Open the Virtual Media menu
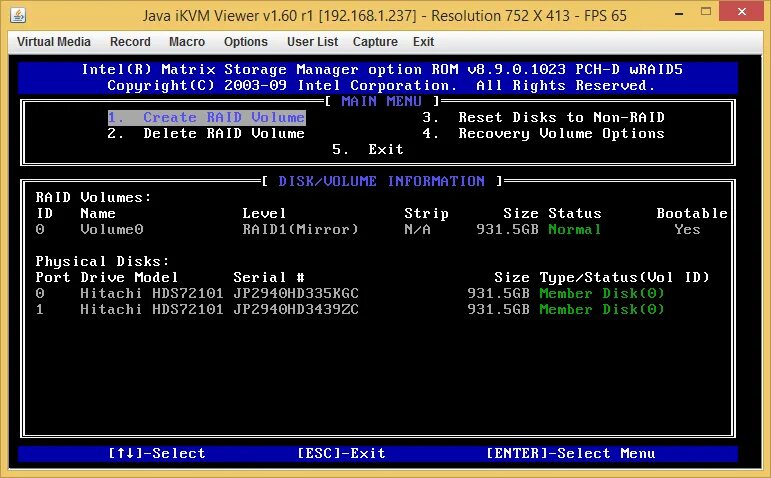This screenshot has height=478, width=771. [54, 42]
